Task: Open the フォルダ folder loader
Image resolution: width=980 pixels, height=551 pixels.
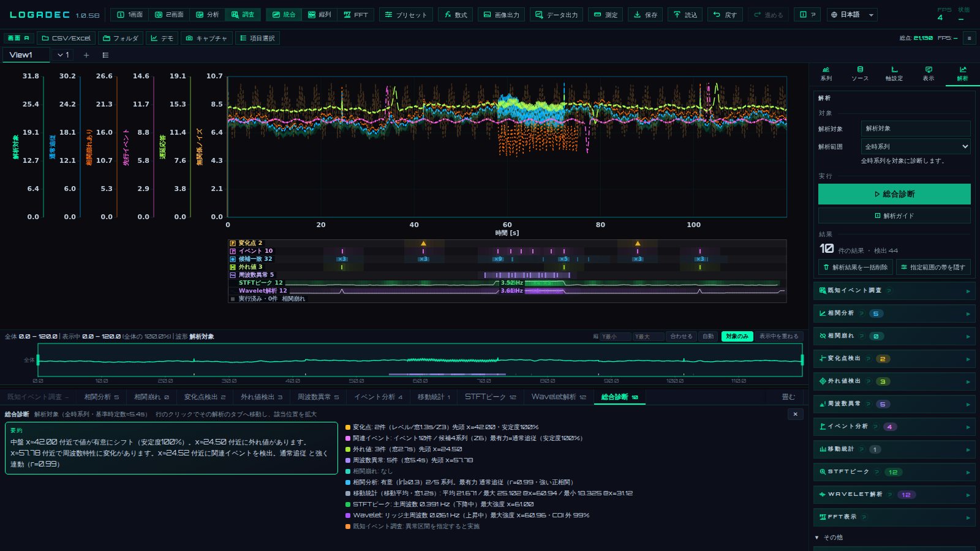Action: [x=120, y=38]
